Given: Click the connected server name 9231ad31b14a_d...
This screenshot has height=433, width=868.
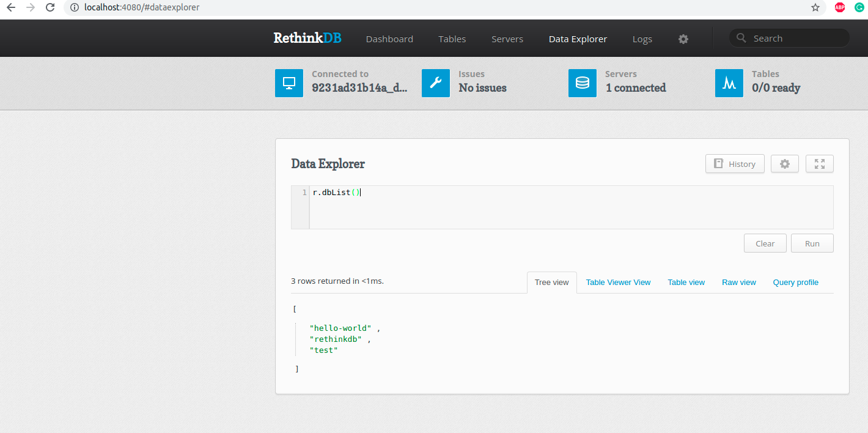Looking at the screenshot, I should click(x=359, y=88).
